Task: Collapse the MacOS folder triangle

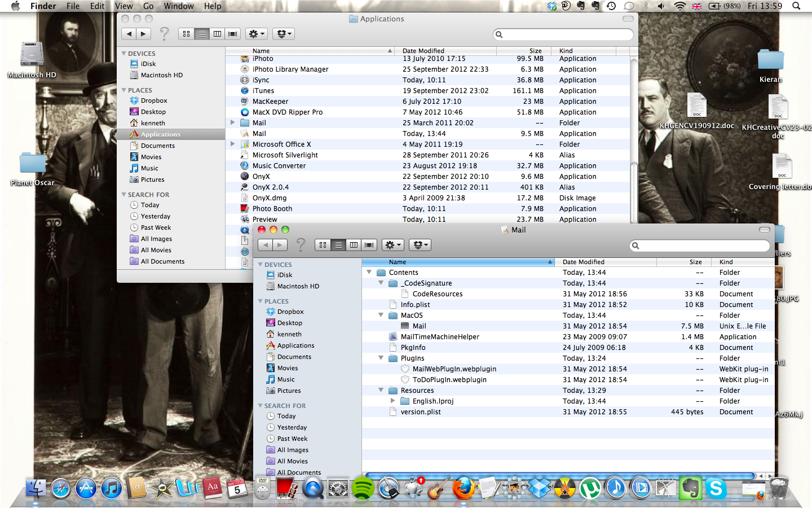Action: [x=381, y=315]
